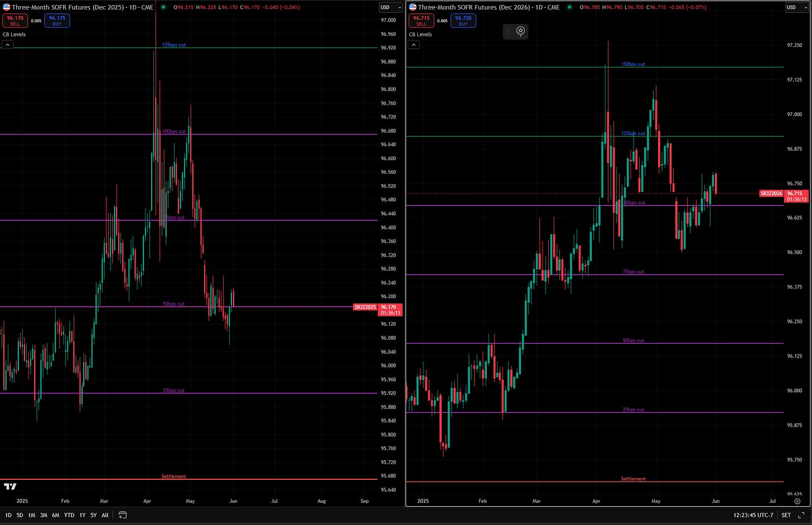
Task: Open the USD currency dropdown on the right chart
Action: pyautogui.click(x=796, y=7)
